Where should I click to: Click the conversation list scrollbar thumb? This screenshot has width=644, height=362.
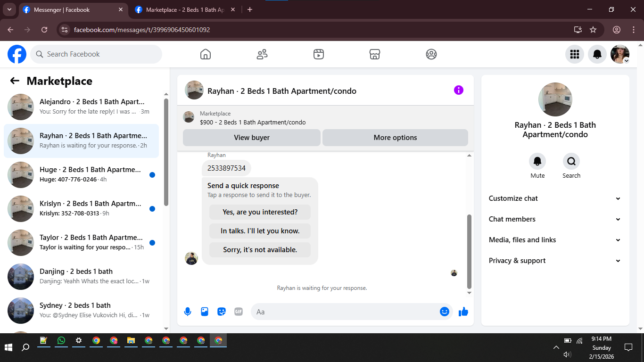[x=166, y=152]
